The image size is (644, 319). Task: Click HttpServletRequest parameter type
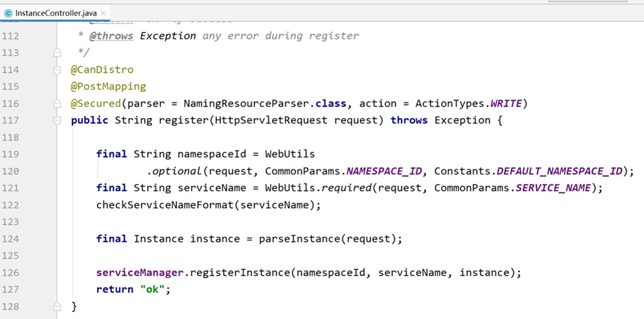[x=271, y=120]
